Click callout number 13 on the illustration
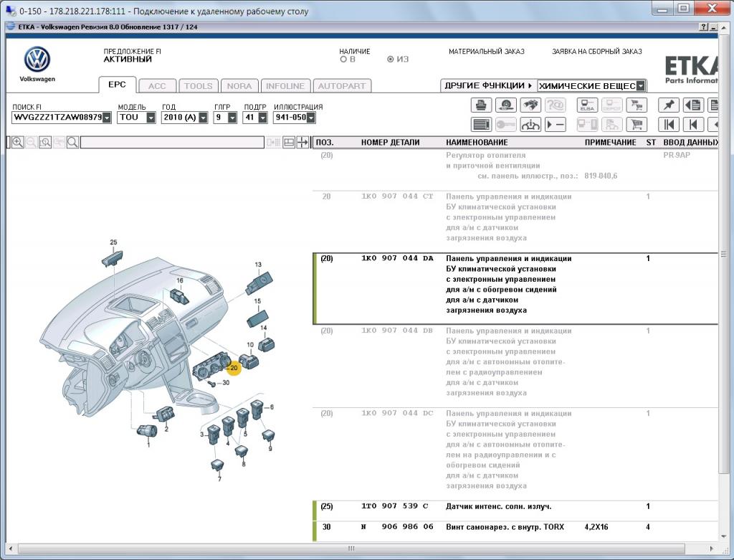The height and width of the screenshot is (560, 734). [258, 265]
